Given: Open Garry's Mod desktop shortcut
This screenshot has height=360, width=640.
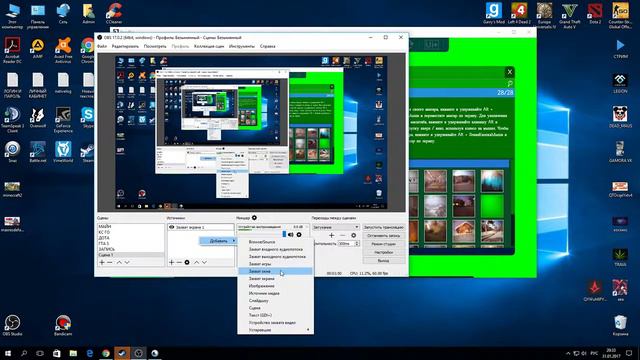Looking at the screenshot, I should [x=494, y=14].
